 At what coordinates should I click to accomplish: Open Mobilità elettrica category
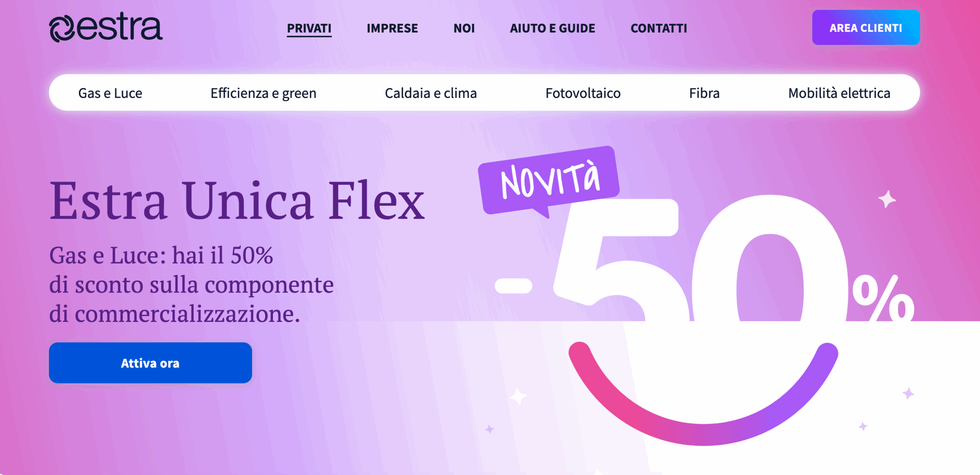point(839,93)
